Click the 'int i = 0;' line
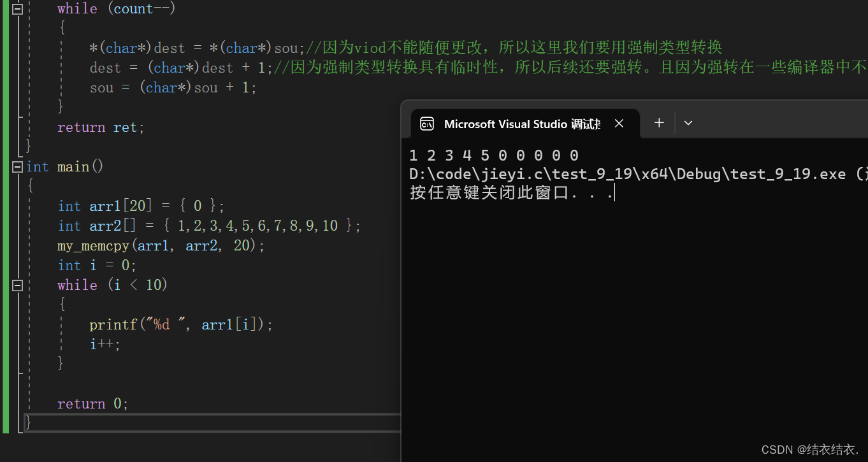Image resolution: width=868 pixels, height=462 pixels. point(97,265)
